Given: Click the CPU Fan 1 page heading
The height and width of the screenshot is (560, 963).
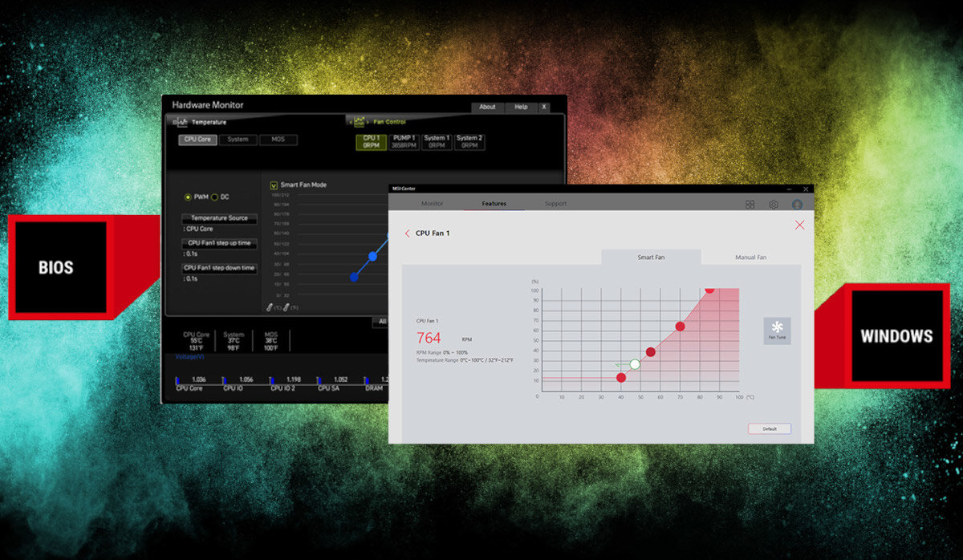Looking at the screenshot, I should point(433,233).
